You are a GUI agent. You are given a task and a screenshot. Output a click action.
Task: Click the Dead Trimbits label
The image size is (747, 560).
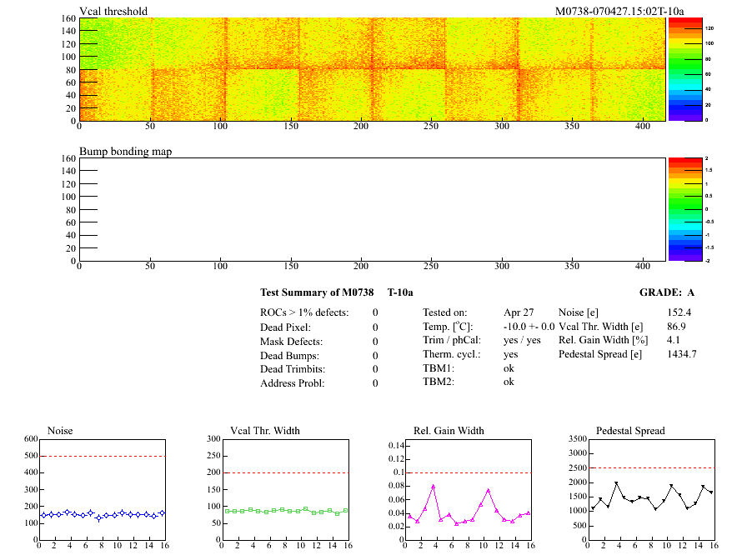[291, 369]
